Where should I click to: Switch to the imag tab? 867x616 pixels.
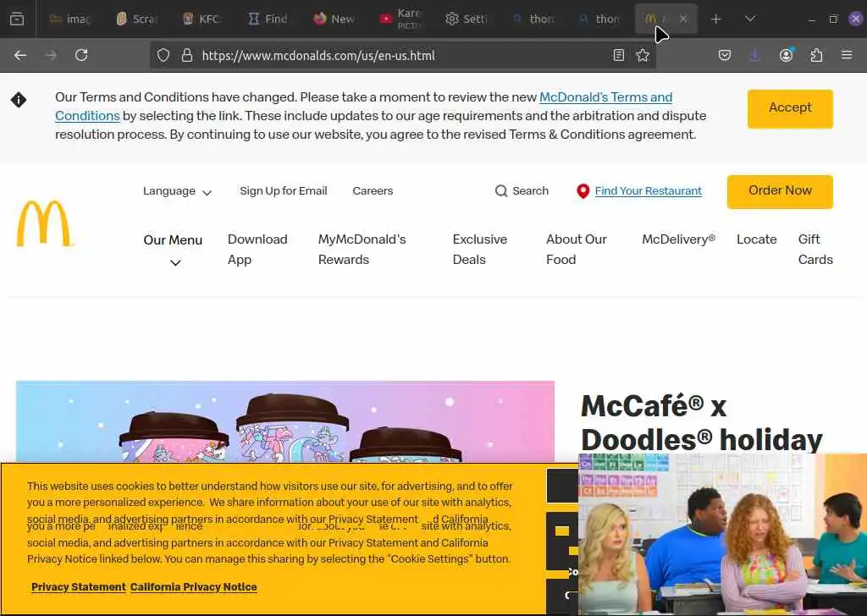coord(71,19)
